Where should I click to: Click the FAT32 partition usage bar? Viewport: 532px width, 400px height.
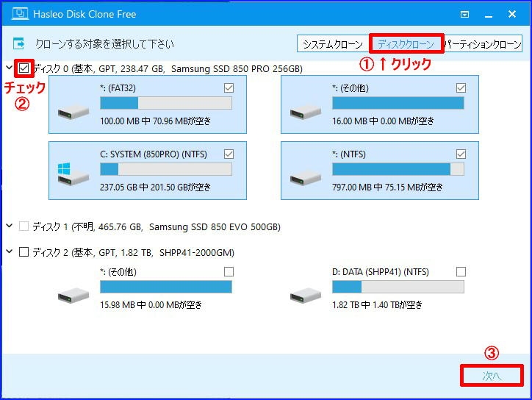[x=166, y=103]
